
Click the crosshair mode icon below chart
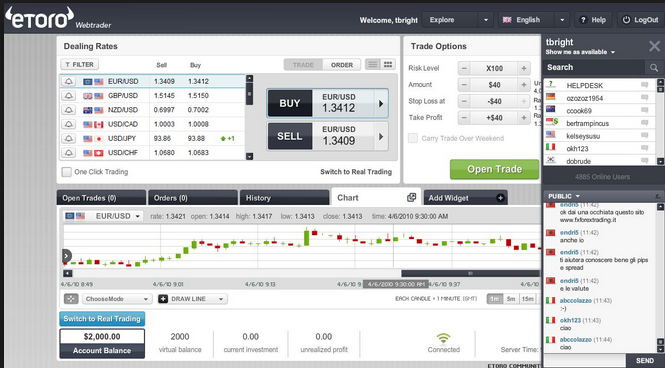pos(71,299)
